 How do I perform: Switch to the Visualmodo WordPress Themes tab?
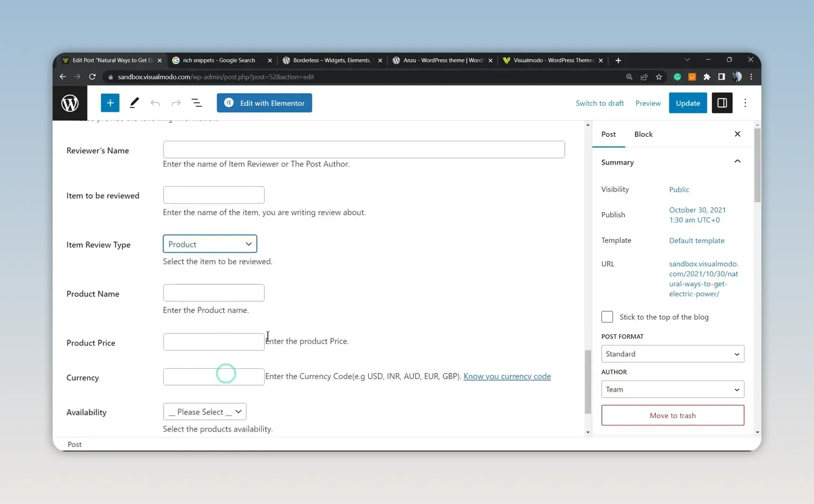[552, 60]
